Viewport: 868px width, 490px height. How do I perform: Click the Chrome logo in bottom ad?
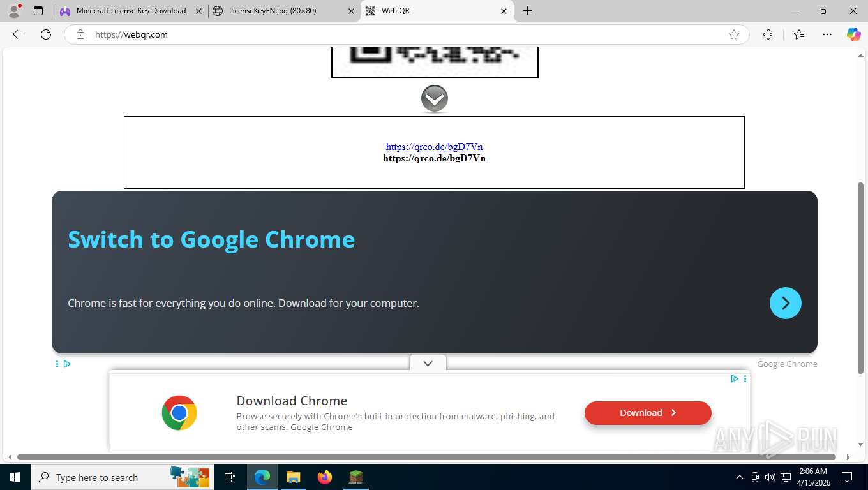(179, 413)
